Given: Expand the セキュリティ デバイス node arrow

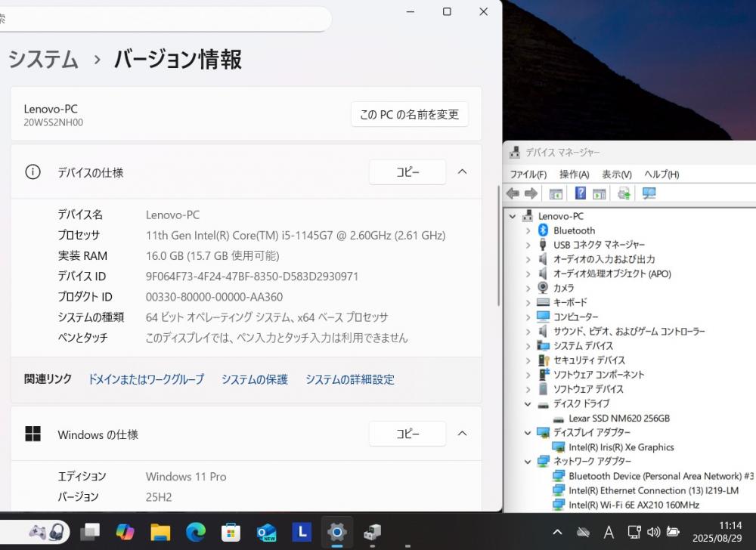Looking at the screenshot, I should click(x=528, y=360).
